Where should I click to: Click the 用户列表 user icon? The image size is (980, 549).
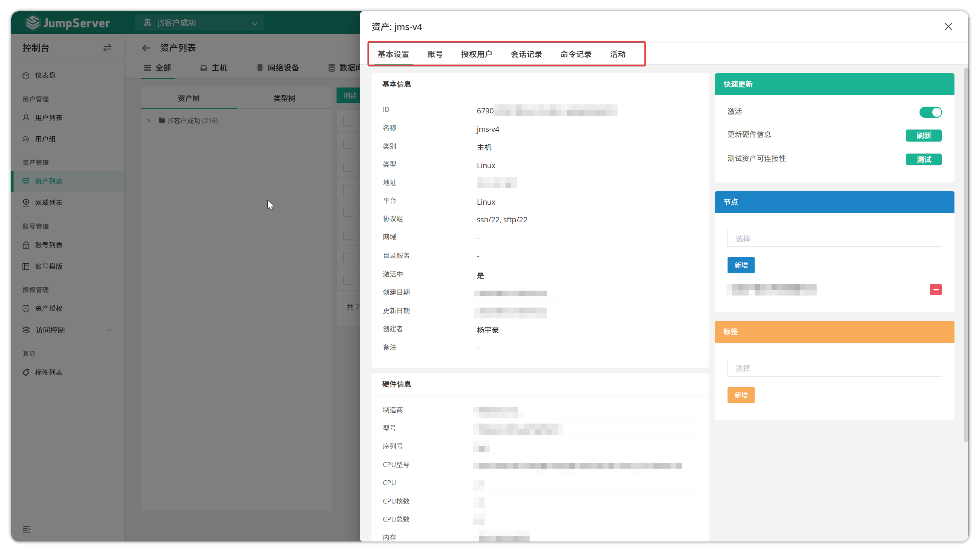click(x=26, y=118)
